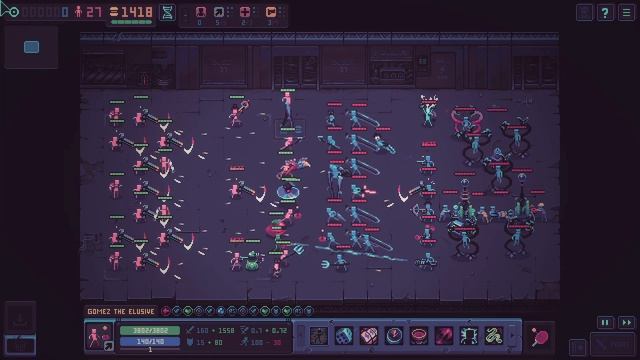Click the sword attack stat 160 + 1558
This screenshot has width=640, height=360.
coord(211,331)
